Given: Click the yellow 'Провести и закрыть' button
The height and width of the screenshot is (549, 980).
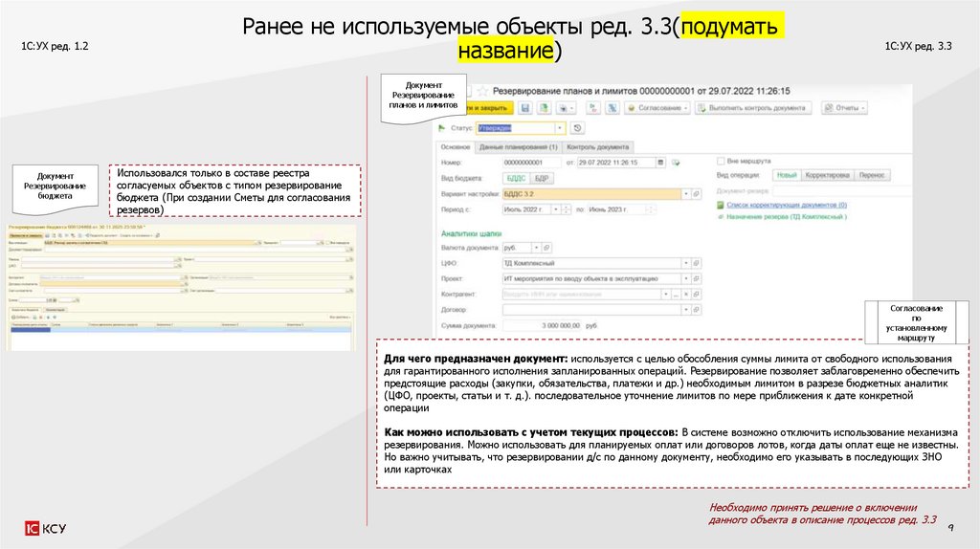Looking at the screenshot, I should click(489, 108).
